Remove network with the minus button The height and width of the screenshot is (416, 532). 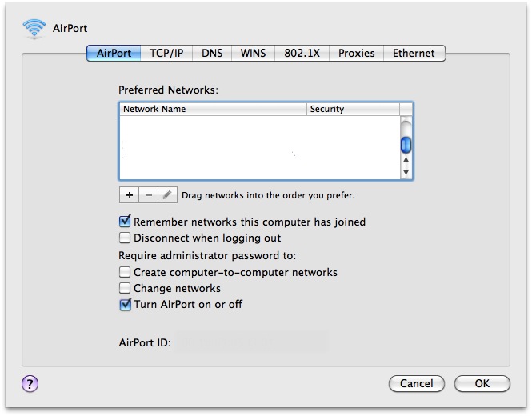click(148, 195)
